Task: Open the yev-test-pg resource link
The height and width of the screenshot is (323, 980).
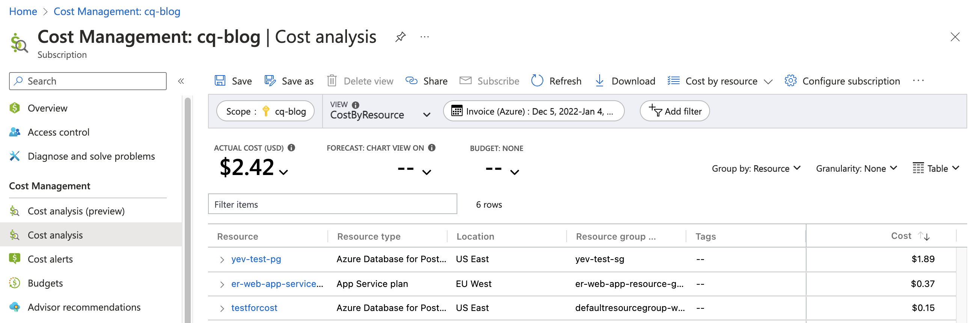Action: coord(256,259)
